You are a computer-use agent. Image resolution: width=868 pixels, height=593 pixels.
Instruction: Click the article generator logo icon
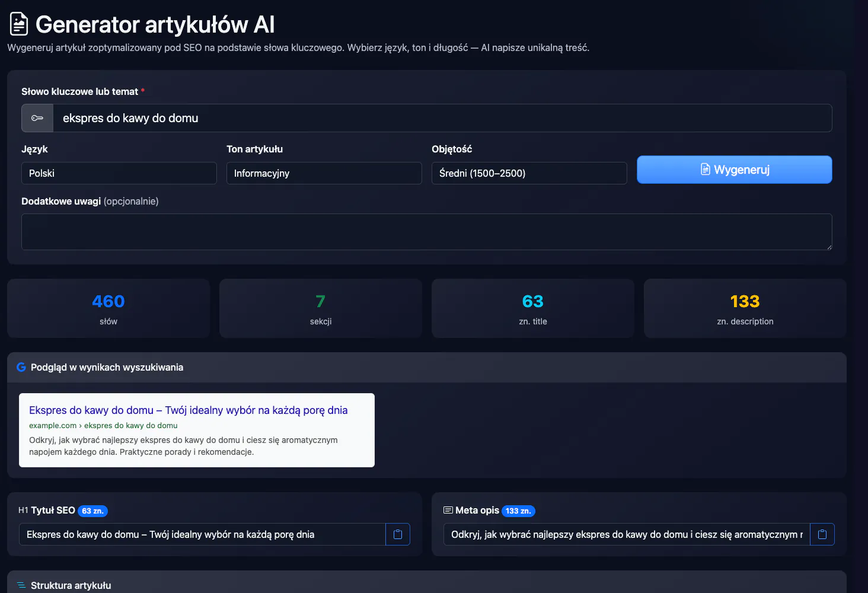(x=19, y=24)
